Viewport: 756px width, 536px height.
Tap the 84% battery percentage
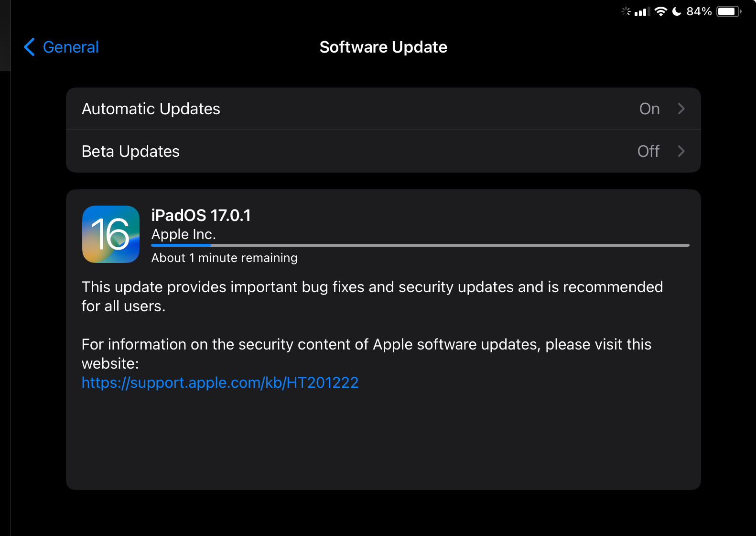pos(699,11)
